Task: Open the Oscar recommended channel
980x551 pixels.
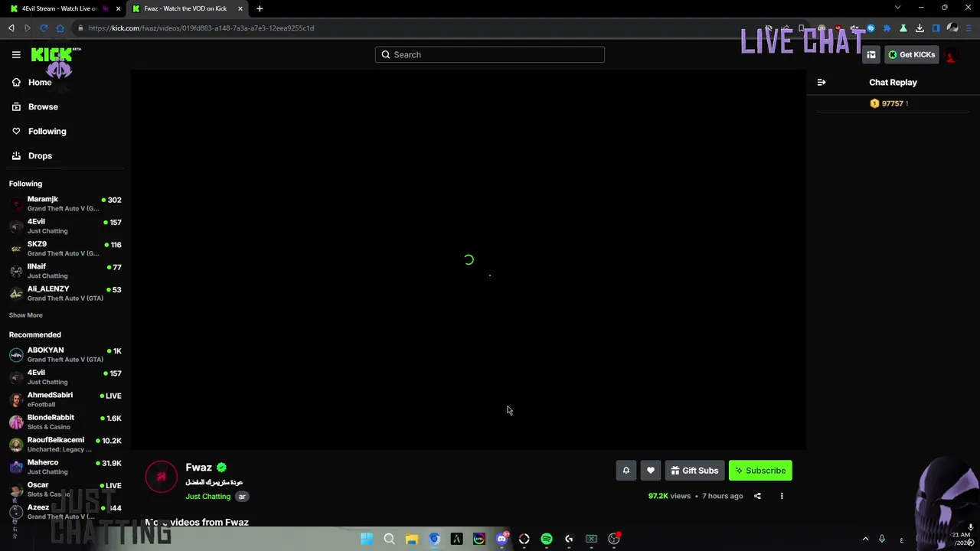Action: pos(65,489)
